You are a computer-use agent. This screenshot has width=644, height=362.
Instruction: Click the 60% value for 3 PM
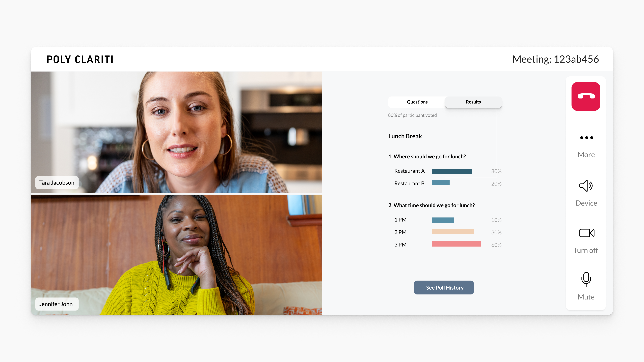pyautogui.click(x=496, y=245)
